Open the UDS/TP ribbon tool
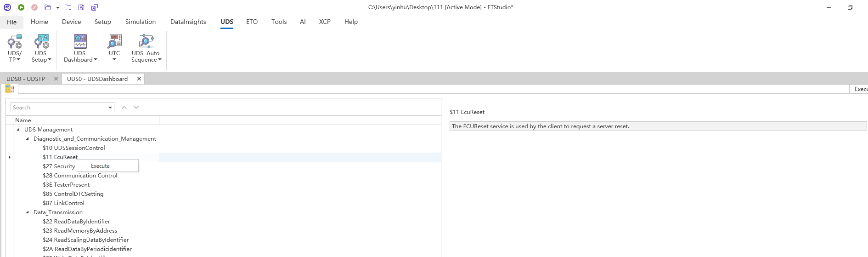The height and width of the screenshot is (257, 868). click(15, 48)
